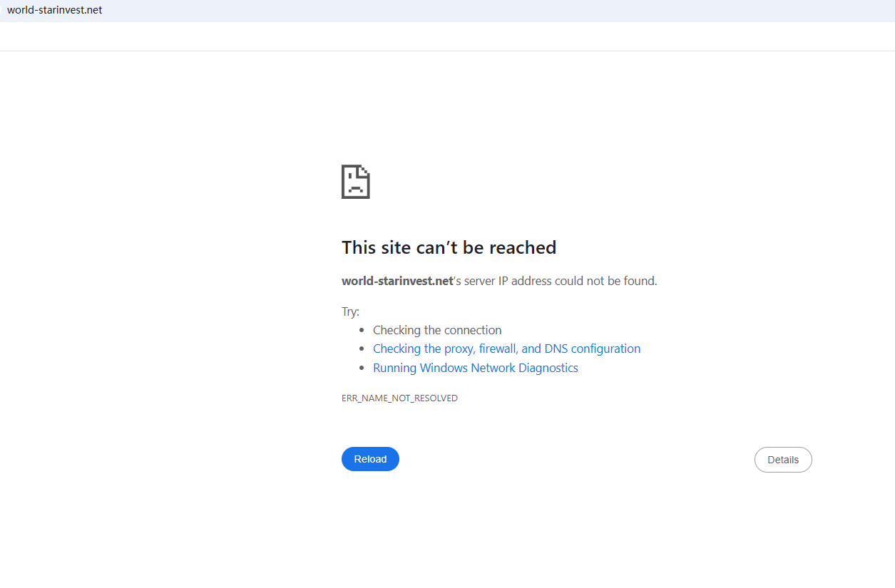Click the word "Diagnostics" in the network link

click(548, 368)
